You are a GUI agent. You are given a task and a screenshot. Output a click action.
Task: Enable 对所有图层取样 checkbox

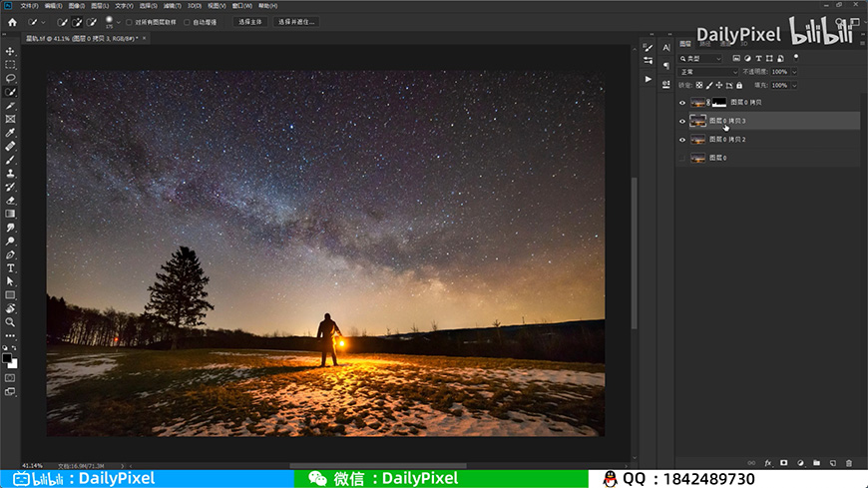pyautogui.click(x=129, y=22)
